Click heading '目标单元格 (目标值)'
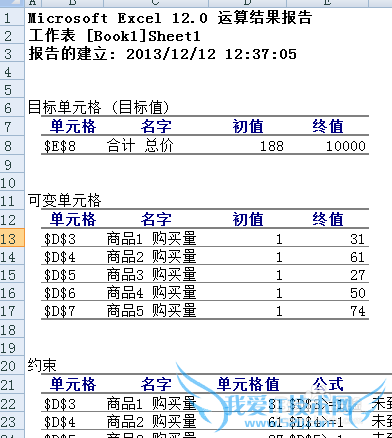This screenshot has height=438, width=392. [99, 108]
